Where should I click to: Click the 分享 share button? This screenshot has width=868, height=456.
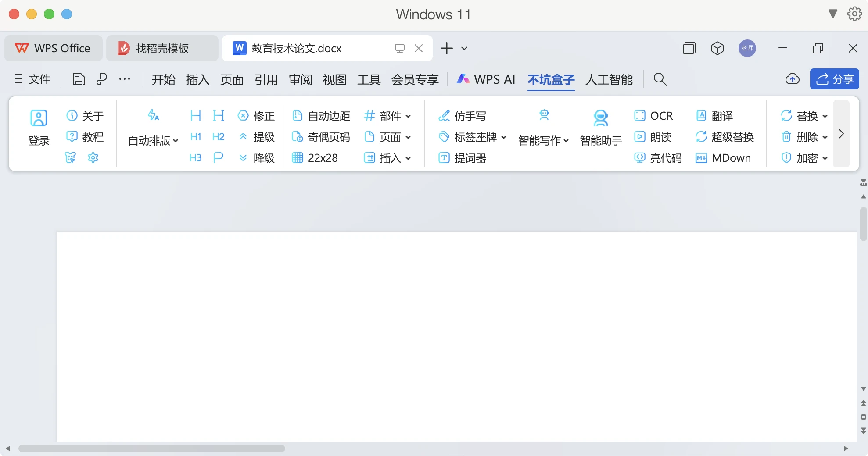[834, 79]
